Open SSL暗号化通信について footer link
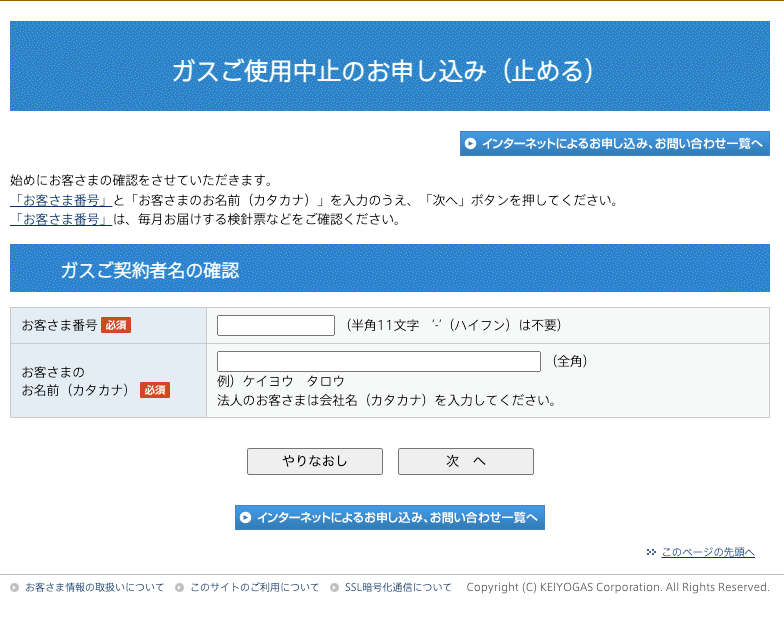 pos(398,588)
